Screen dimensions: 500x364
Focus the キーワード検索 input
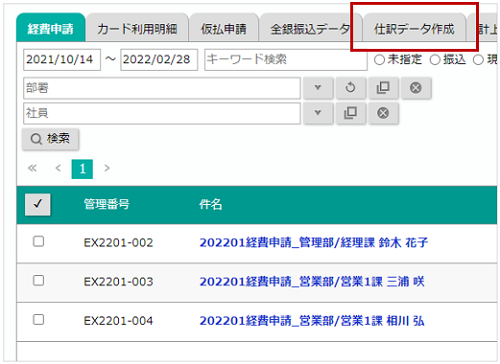tap(286, 60)
